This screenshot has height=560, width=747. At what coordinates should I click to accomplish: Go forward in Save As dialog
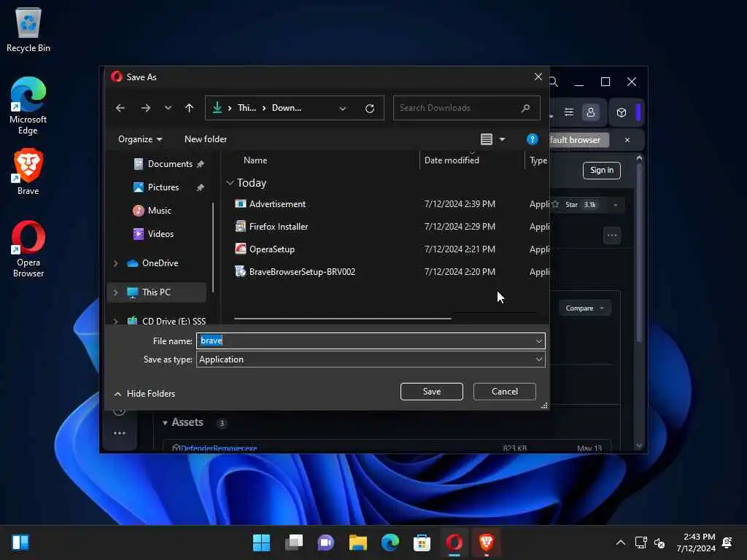(146, 108)
